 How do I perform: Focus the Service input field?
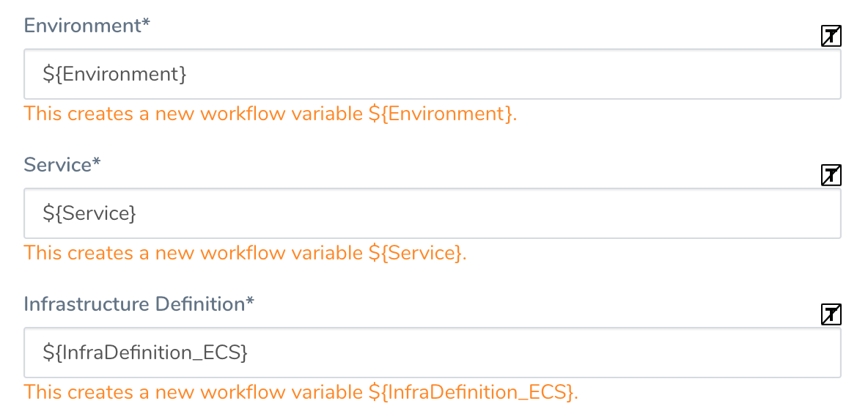click(433, 213)
